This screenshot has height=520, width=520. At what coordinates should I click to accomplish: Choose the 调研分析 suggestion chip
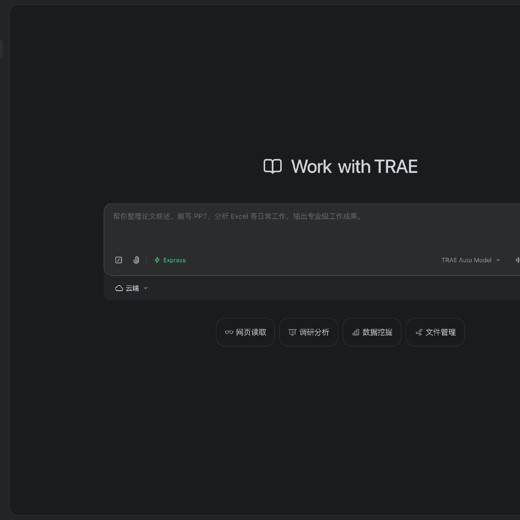pyautogui.click(x=309, y=332)
